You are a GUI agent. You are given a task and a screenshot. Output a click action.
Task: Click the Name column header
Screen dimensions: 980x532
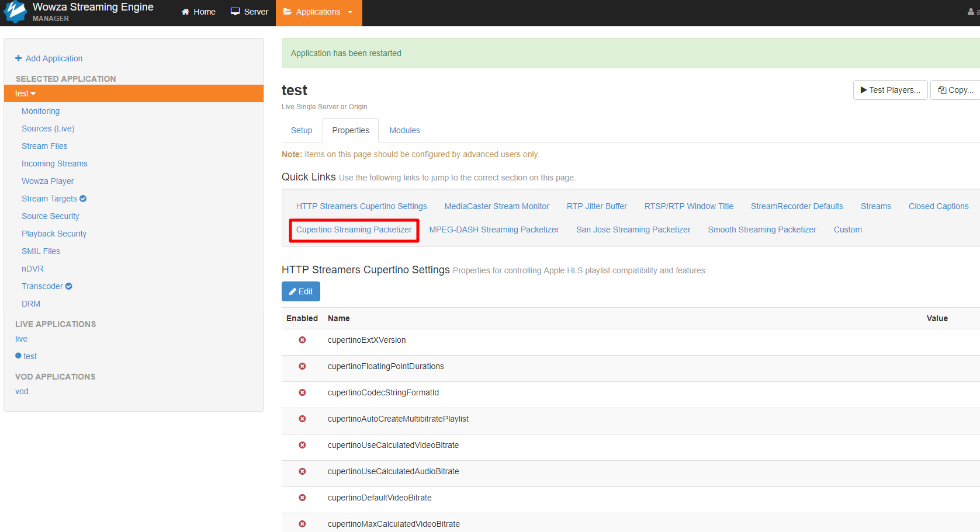[338, 318]
